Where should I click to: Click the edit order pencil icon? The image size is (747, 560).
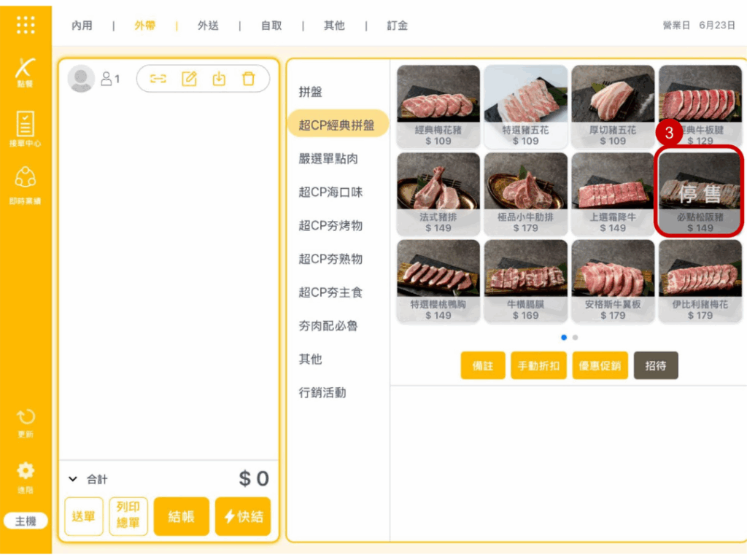point(189,79)
